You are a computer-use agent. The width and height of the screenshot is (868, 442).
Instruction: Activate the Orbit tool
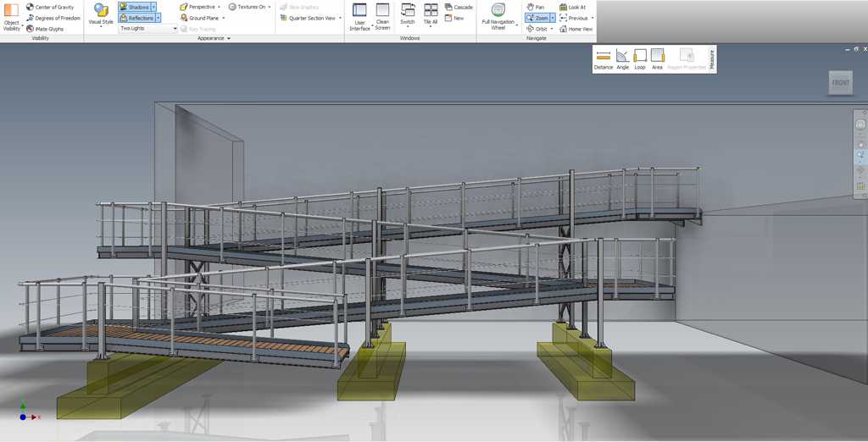[x=537, y=29]
